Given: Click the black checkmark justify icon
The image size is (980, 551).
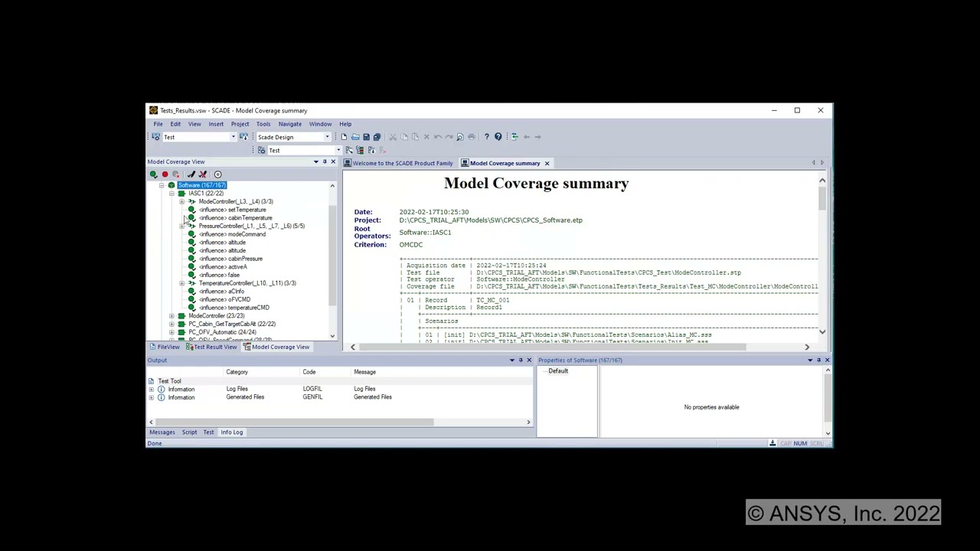Looking at the screenshot, I should coord(191,174).
